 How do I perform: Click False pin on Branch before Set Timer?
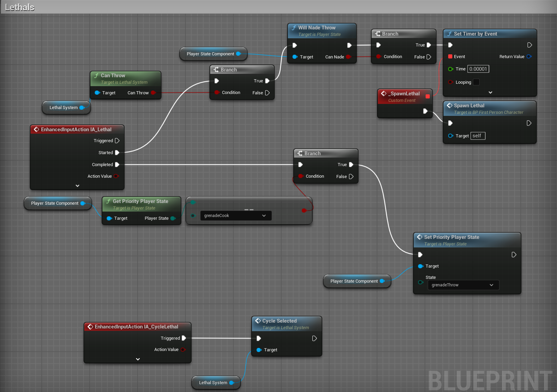pos(429,57)
